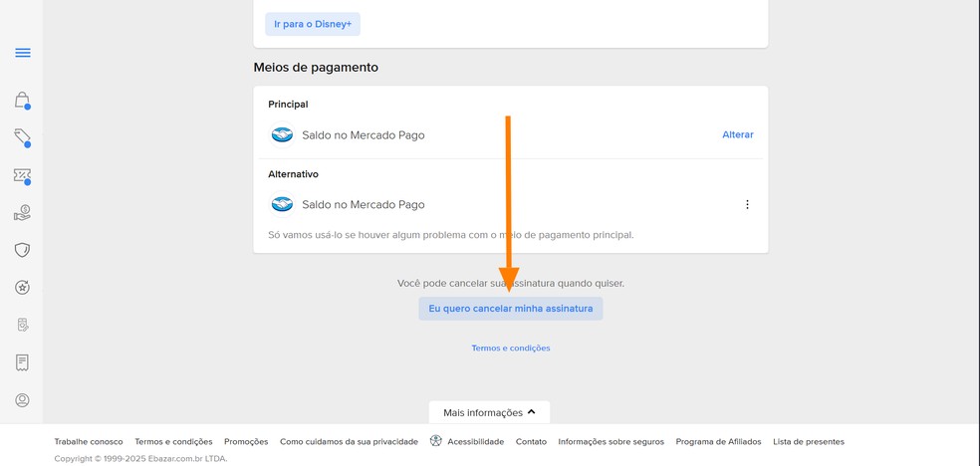Click Alterar for the main payment method
Viewport: 980px width, 466px height.
(x=737, y=134)
